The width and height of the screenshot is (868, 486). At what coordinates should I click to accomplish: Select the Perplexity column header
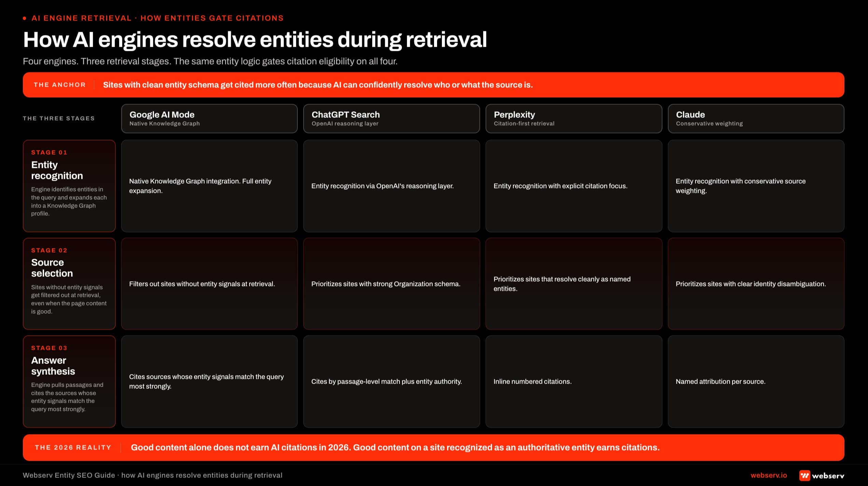point(574,118)
